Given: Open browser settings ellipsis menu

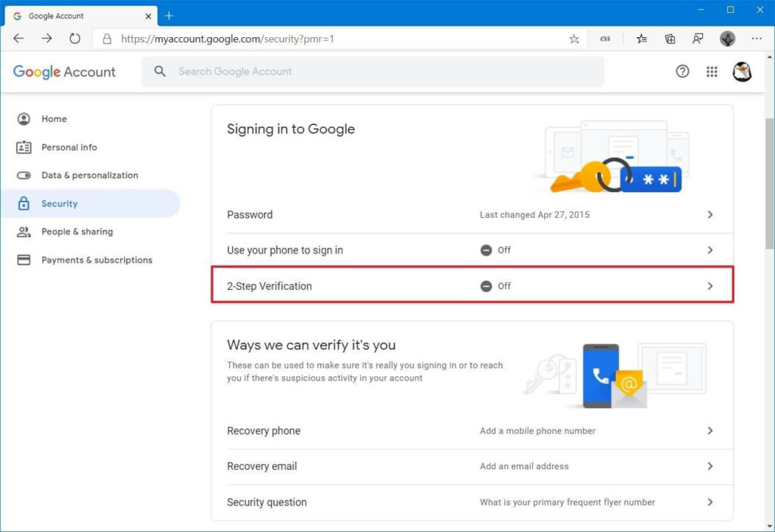Looking at the screenshot, I should 757,39.
